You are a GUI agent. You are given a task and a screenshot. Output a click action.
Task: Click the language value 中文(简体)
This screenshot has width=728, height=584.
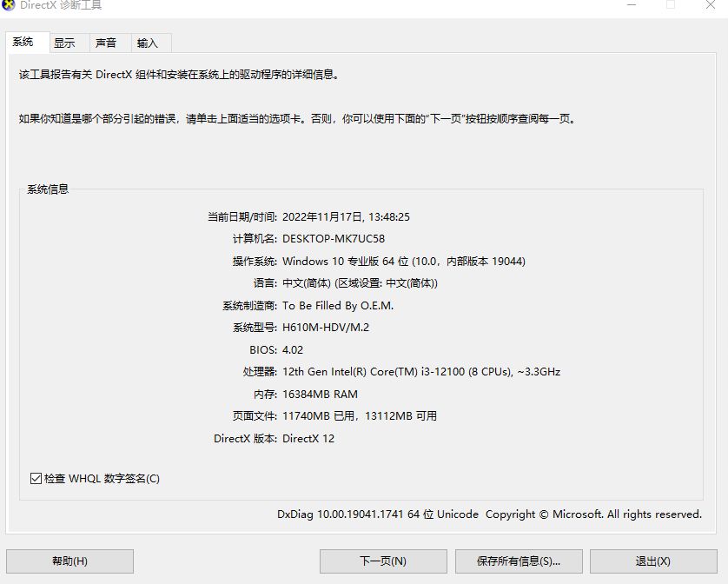pyautogui.click(x=307, y=283)
